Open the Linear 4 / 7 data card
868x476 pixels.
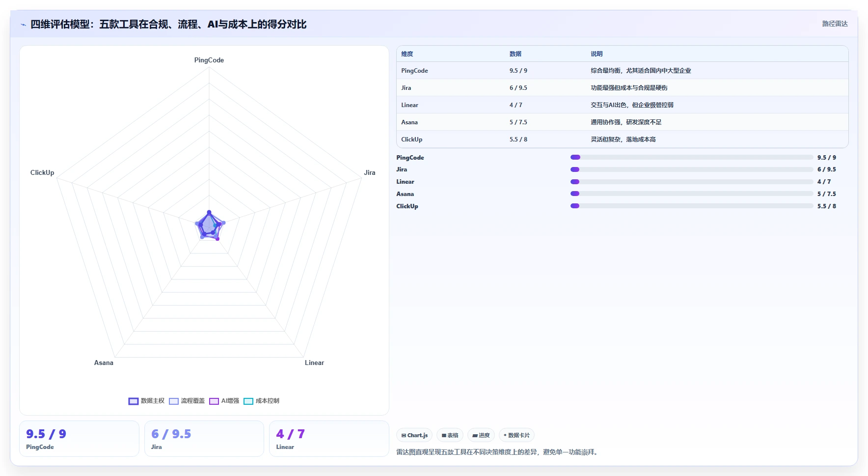tap(329, 439)
